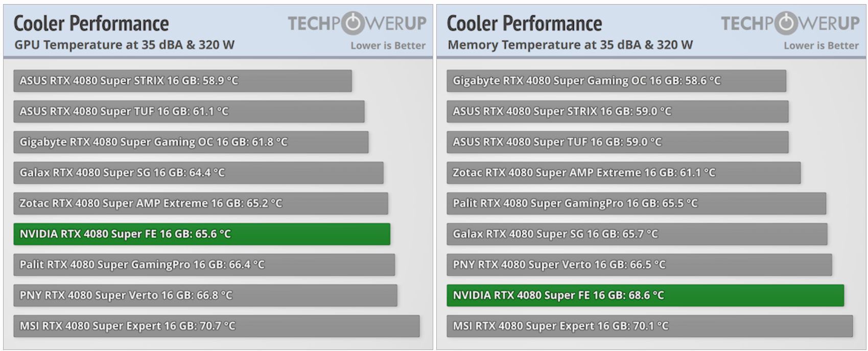The width and height of the screenshot is (868, 351).
Task: Click the ASUS TUF 61.1 °C bar
Action: click(x=189, y=111)
